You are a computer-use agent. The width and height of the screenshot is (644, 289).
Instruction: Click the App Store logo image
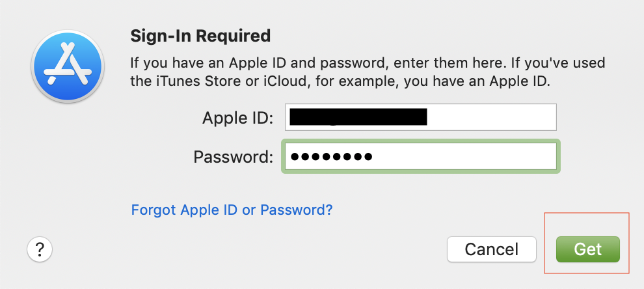coord(68,66)
